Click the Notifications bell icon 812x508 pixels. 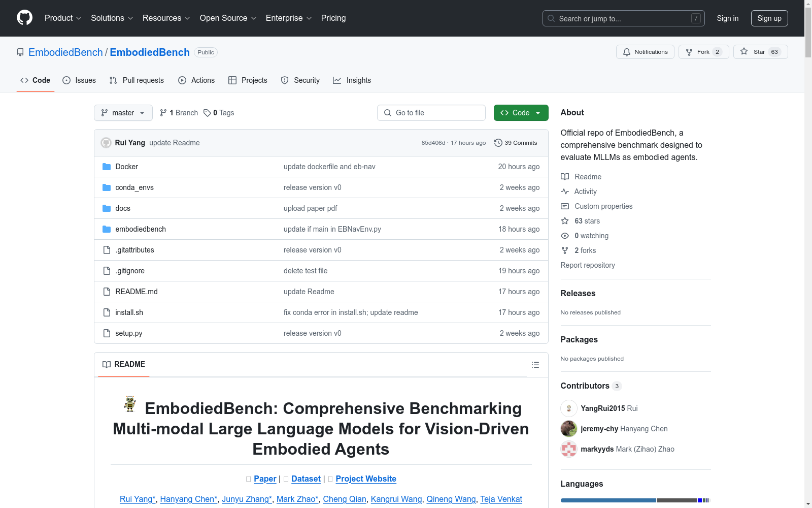tap(627, 52)
